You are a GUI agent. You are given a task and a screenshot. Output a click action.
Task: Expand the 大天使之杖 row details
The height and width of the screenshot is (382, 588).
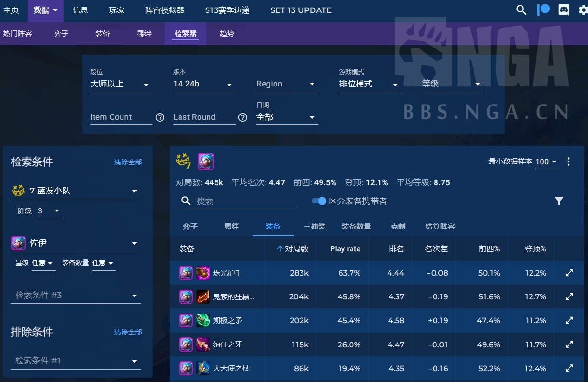pos(569,368)
